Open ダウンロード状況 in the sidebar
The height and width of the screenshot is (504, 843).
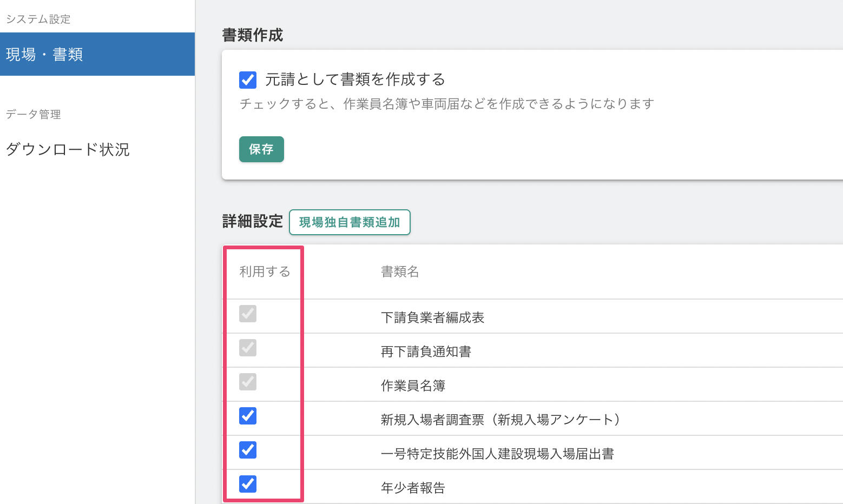[68, 149]
